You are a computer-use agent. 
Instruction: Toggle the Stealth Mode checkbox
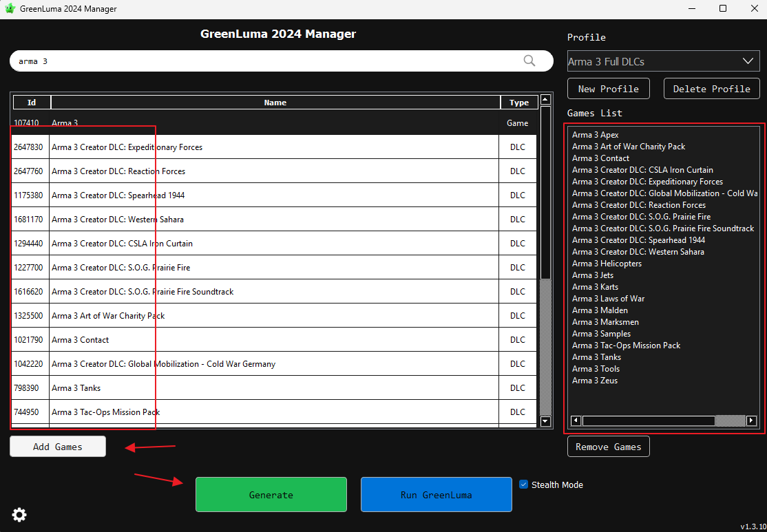point(523,485)
